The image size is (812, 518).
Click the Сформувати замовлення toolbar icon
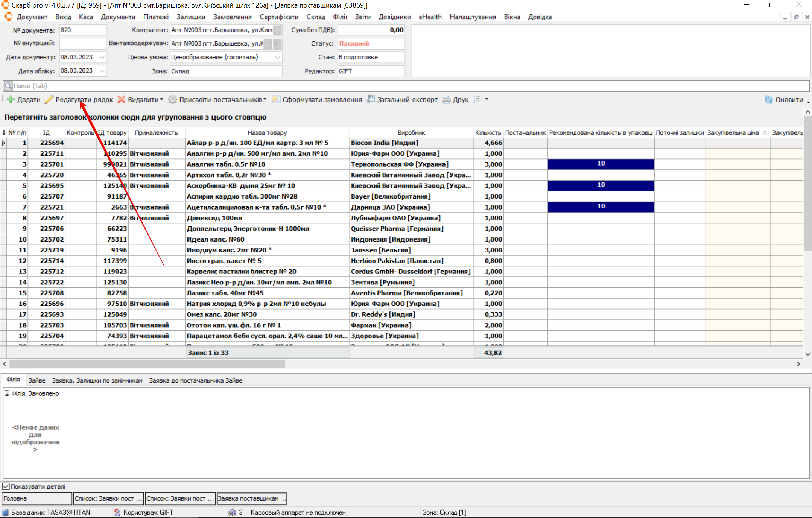276,100
